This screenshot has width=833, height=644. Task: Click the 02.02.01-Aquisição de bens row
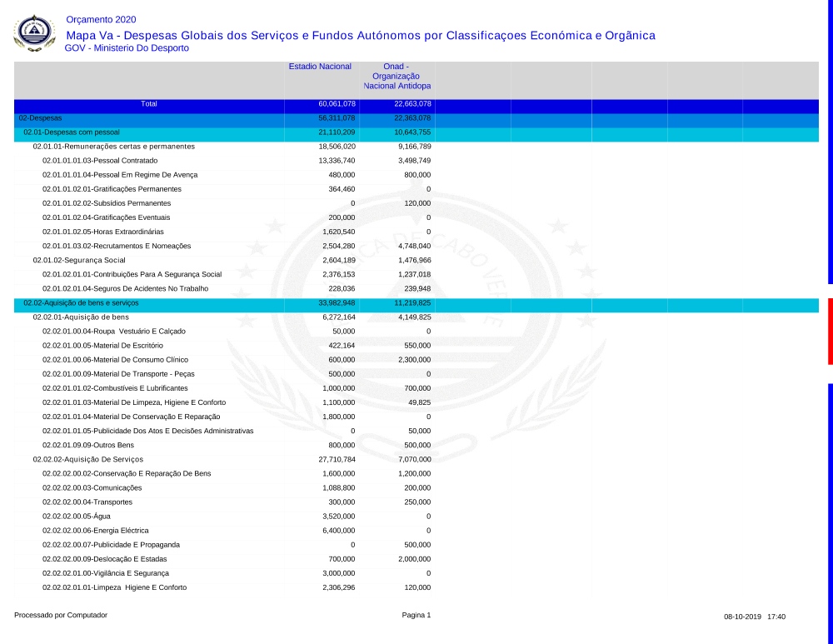[x=81, y=317]
